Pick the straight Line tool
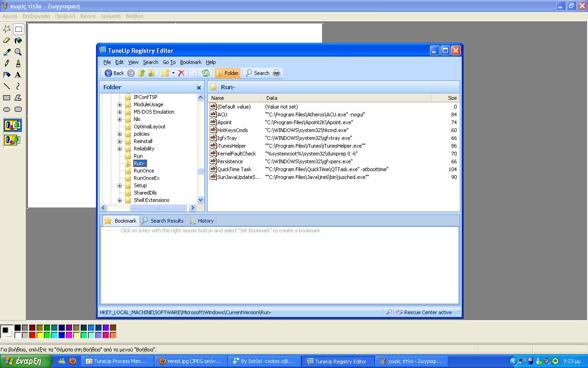Screen dimensions: 588x368 click(7, 86)
